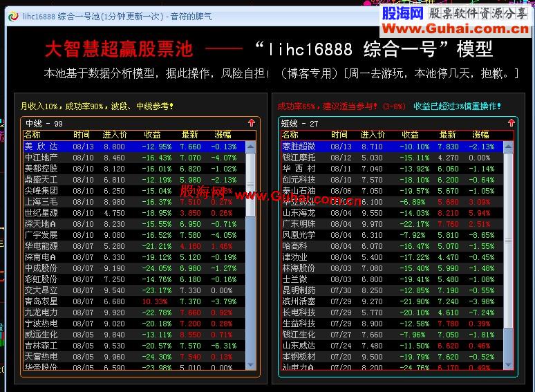Select the 美 欣 达 row
Viewport: 535px width, 392px height.
pyautogui.click(x=134, y=147)
